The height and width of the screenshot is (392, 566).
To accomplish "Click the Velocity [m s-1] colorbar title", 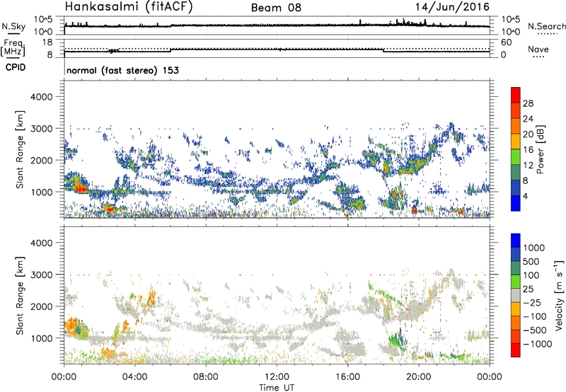I will pyautogui.click(x=559, y=295).
